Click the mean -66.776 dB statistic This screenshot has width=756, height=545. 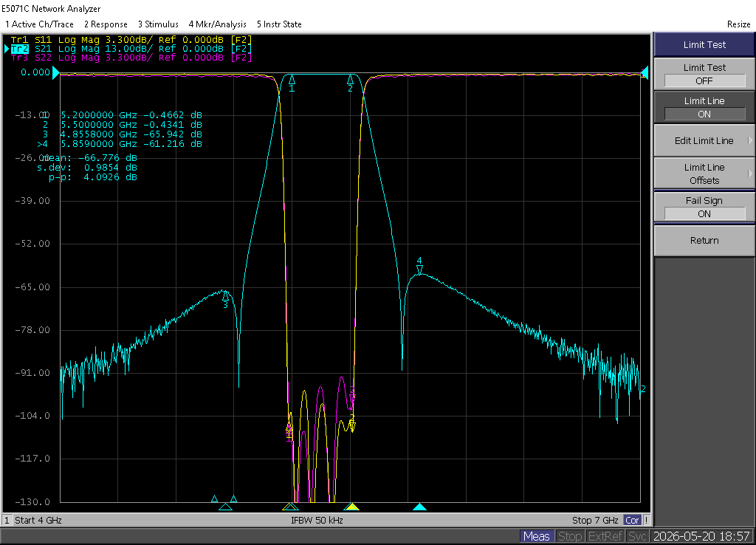89,158
